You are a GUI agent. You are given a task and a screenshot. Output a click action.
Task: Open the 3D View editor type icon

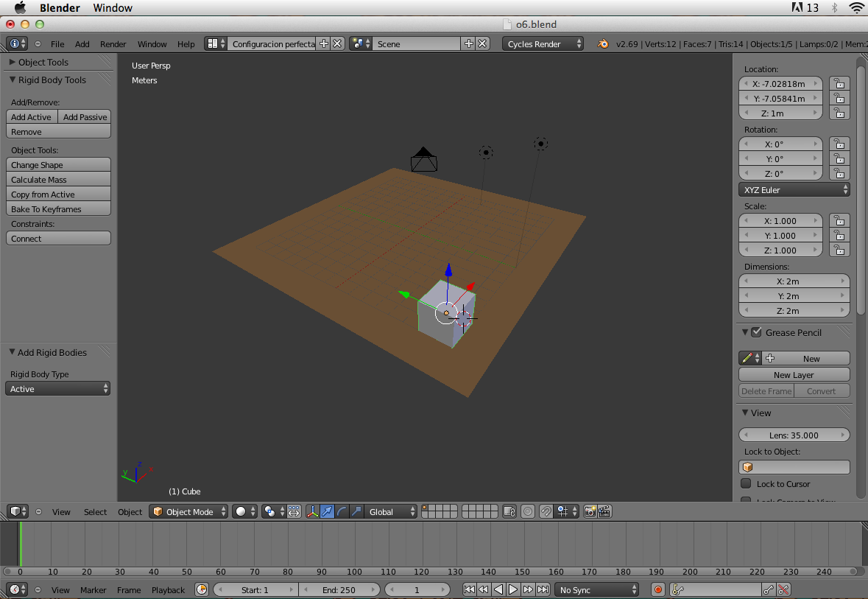pos(17,511)
